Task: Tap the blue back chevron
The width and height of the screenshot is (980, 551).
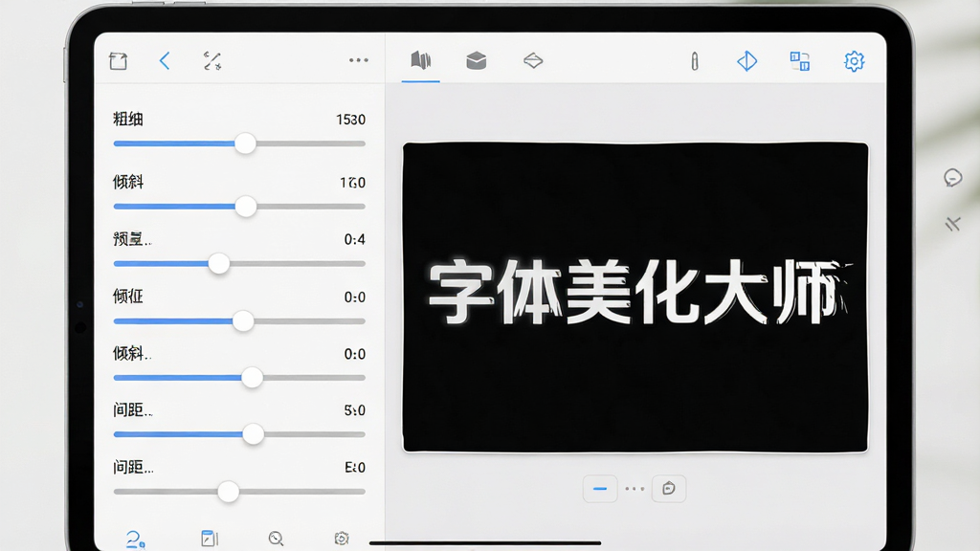Action: (x=165, y=60)
